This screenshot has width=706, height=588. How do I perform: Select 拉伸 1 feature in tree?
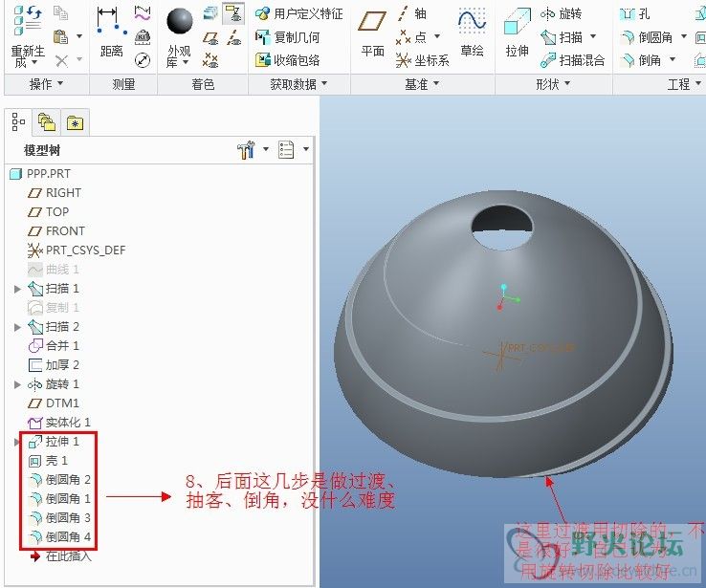[x=54, y=442]
